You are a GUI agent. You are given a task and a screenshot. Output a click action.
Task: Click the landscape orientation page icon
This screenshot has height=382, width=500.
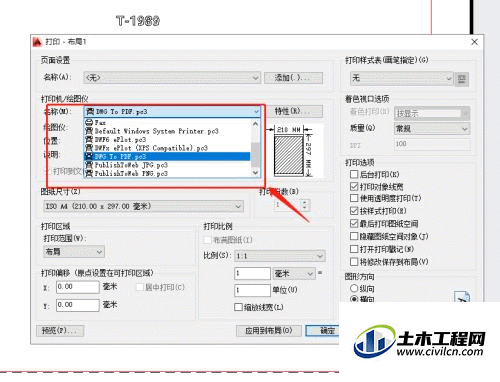pyautogui.click(x=462, y=296)
